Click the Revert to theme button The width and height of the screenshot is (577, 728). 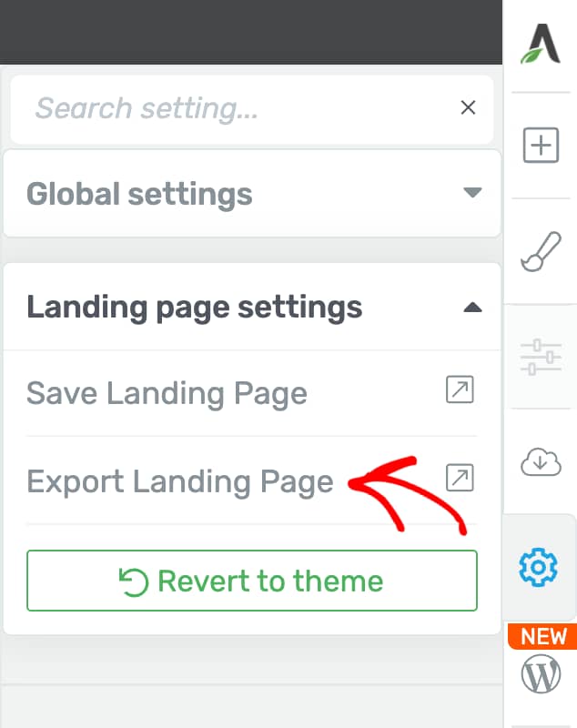[x=251, y=581]
